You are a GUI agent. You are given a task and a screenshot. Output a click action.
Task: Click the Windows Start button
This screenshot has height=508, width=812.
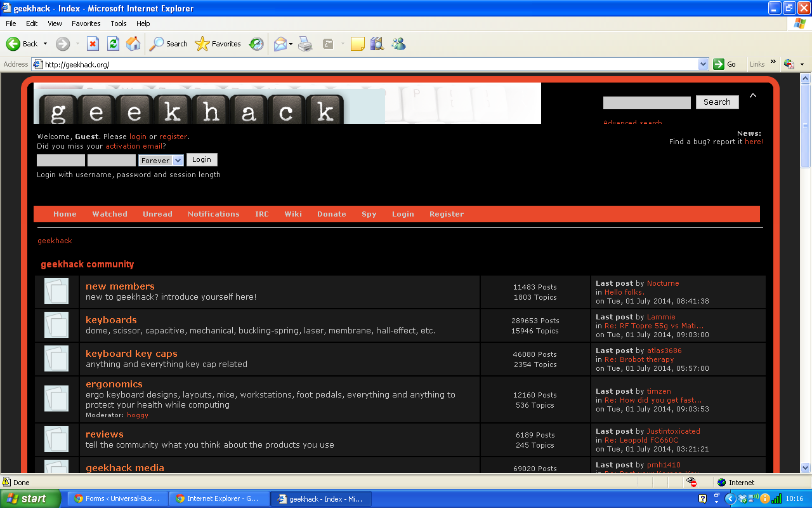click(x=30, y=498)
